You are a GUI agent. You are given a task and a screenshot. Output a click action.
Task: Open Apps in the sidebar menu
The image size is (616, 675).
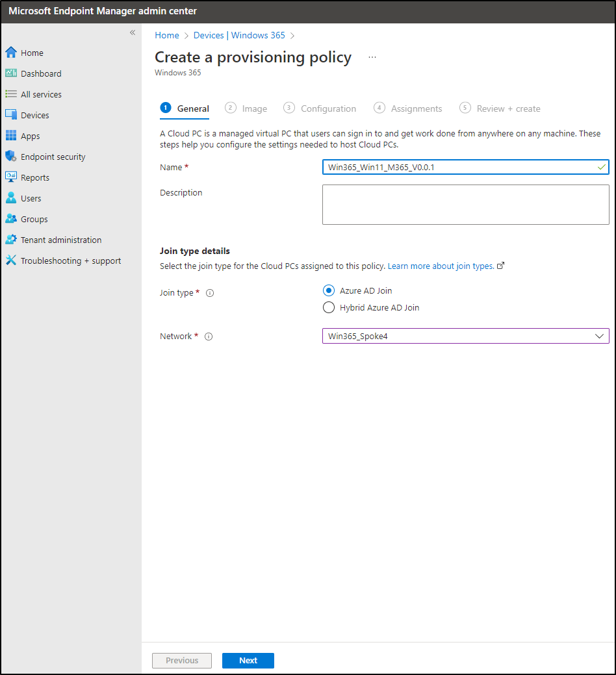pos(31,136)
